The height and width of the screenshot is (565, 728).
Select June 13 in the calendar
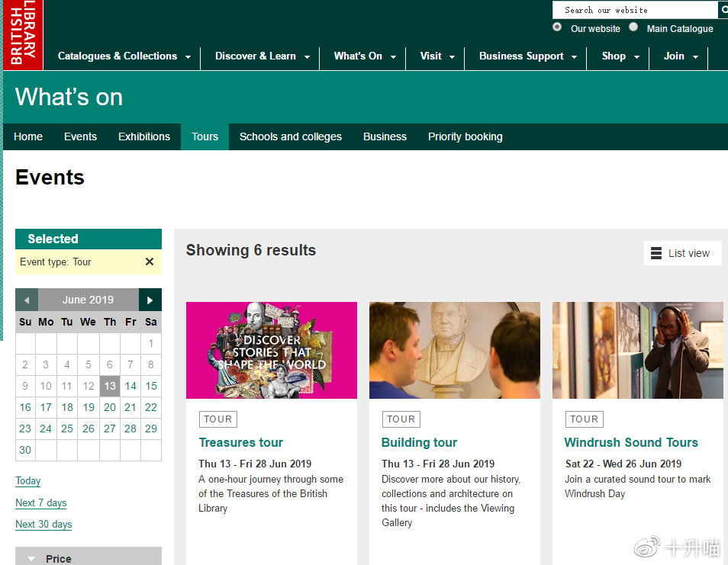click(x=110, y=386)
